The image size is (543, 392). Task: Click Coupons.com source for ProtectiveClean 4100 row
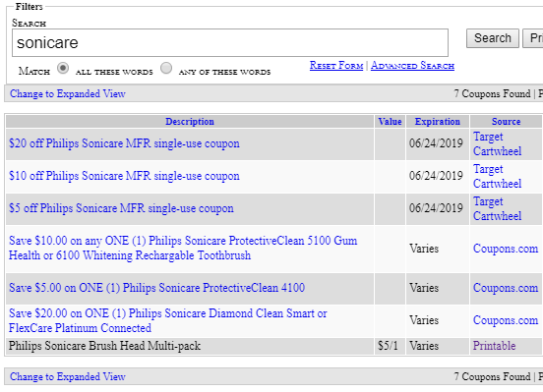[x=506, y=288]
